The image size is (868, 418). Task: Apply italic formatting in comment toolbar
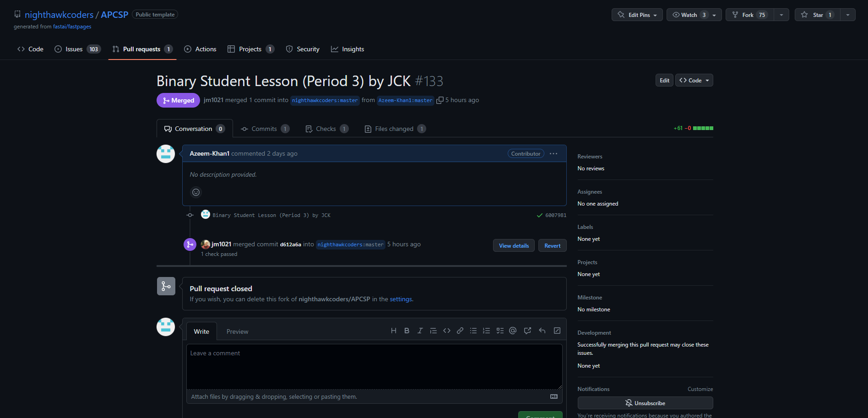click(x=420, y=331)
